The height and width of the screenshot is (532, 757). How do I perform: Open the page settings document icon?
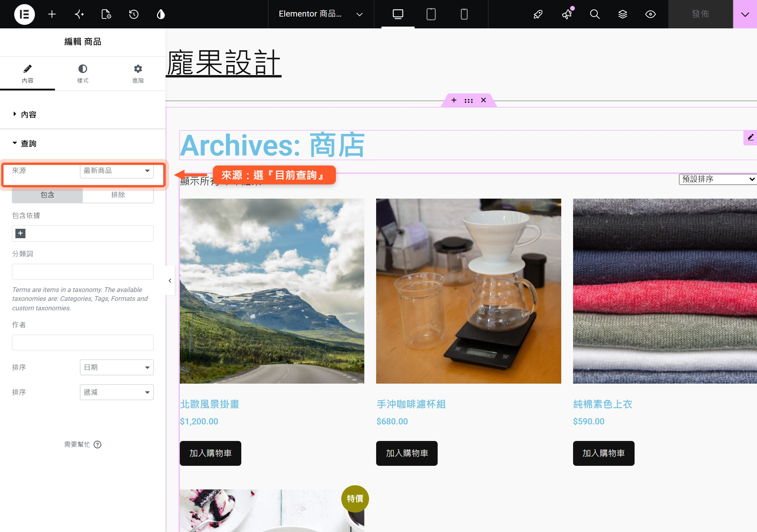(x=106, y=14)
